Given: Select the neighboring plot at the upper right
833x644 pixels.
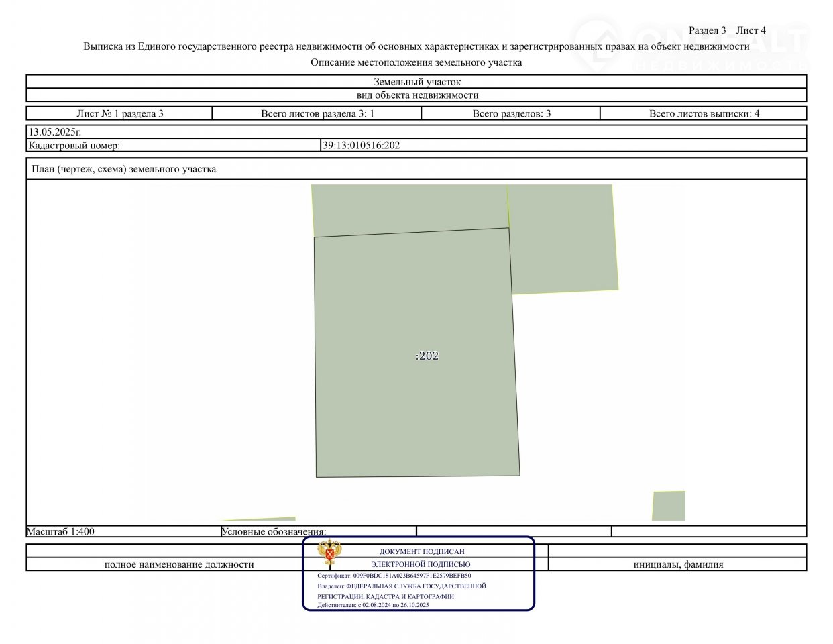Looking at the screenshot, I should pyautogui.click(x=562, y=239).
